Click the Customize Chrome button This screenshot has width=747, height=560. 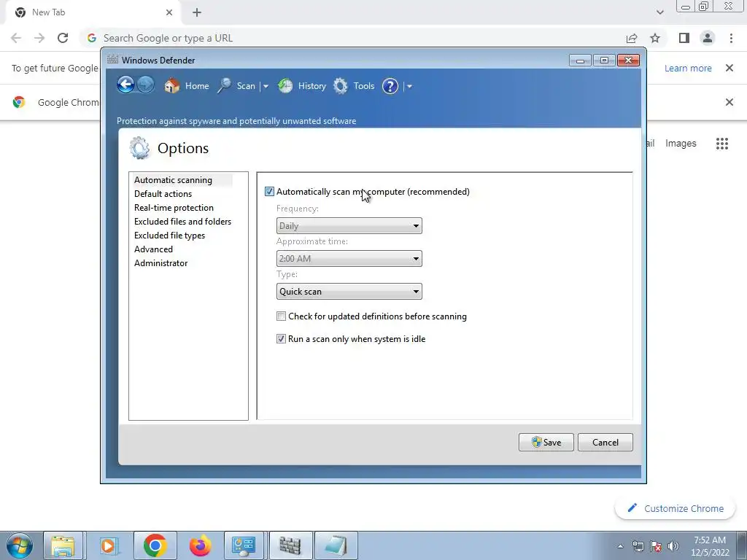click(676, 508)
